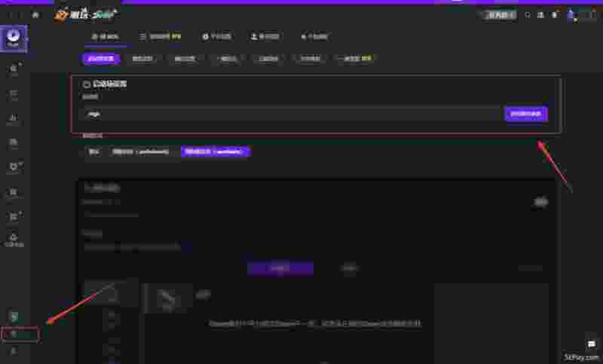Select the first launch-mode option below launch settings
This screenshot has height=364, width=603.
[93, 151]
